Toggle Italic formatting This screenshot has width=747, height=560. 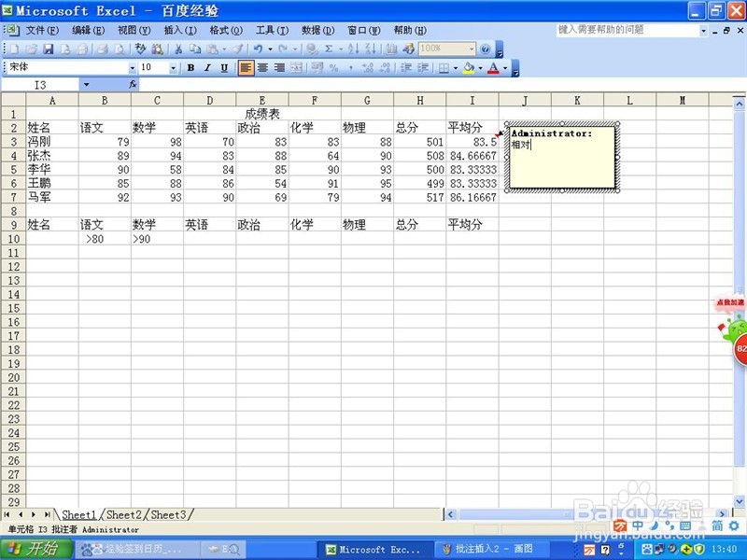[x=207, y=68]
